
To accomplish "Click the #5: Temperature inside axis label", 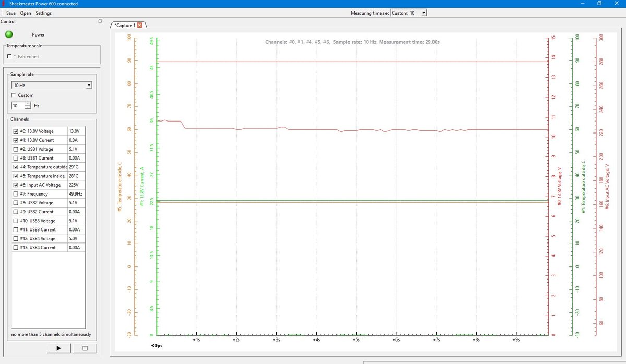I will (120, 186).
